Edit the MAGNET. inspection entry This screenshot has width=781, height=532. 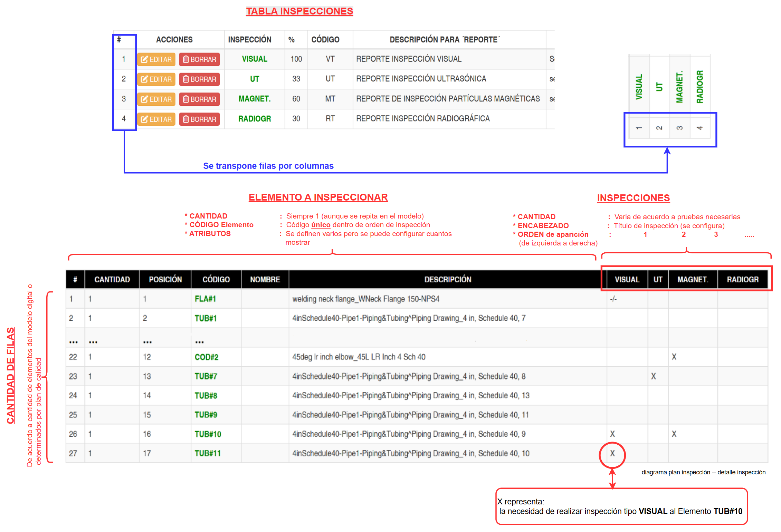click(x=156, y=99)
